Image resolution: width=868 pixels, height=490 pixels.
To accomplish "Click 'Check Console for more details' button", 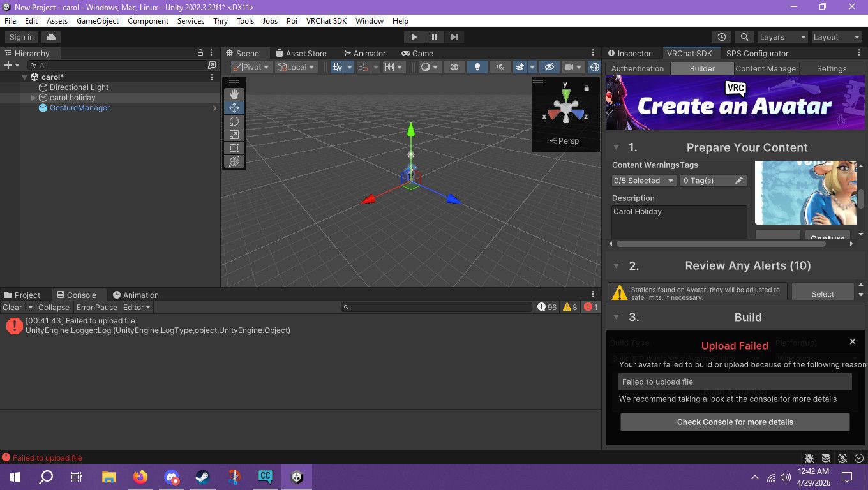I will pyautogui.click(x=735, y=422).
